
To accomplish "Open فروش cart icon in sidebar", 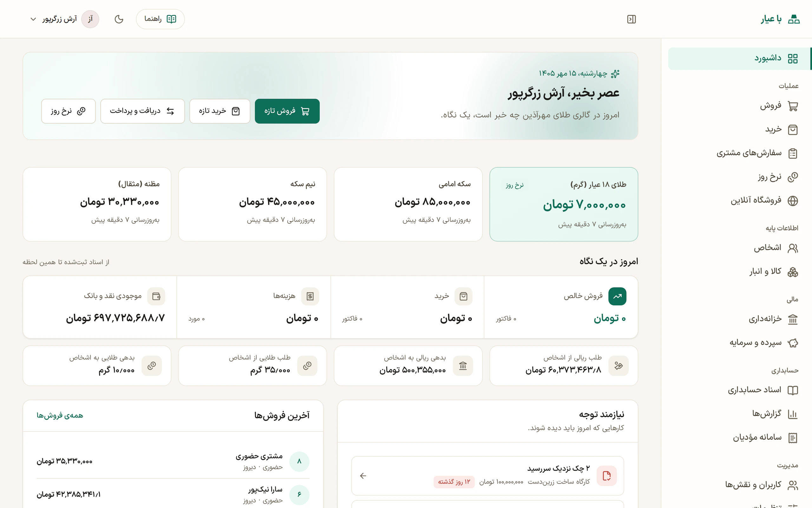I will [793, 106].
